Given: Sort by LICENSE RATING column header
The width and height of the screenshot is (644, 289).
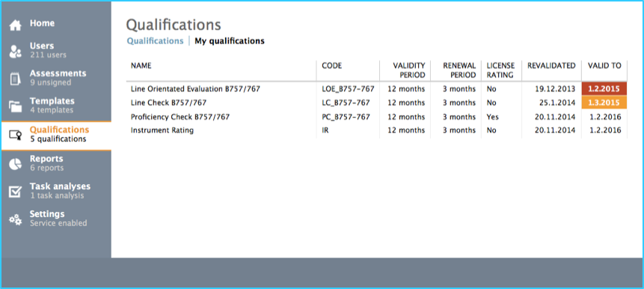Looking at the screenshot, I should click(500, 70).
